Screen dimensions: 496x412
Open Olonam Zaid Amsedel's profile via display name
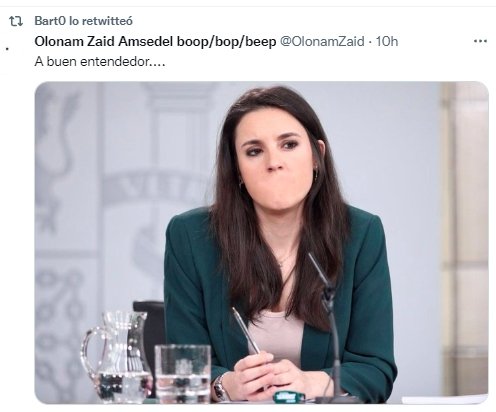click(155, 42)
